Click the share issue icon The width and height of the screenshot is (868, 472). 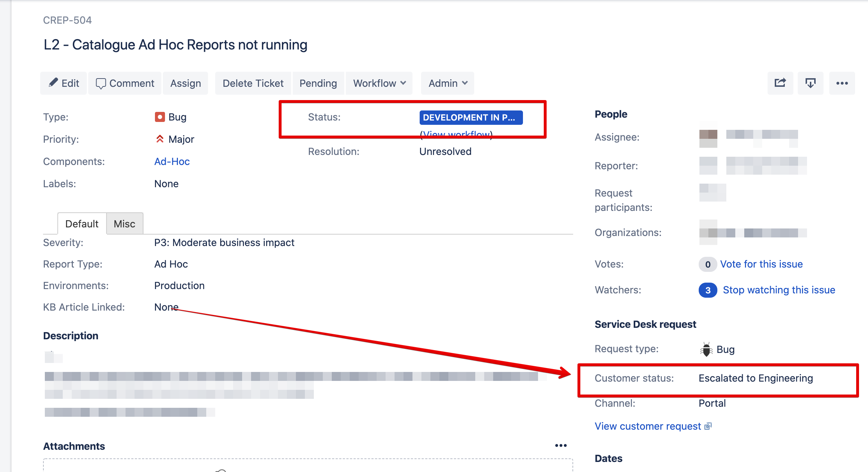780,83
